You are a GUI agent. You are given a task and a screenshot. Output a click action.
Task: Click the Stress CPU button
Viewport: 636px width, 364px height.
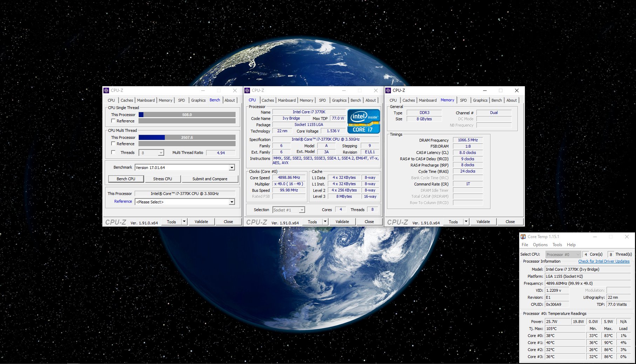pyautogui.click(x=163, y=179)
